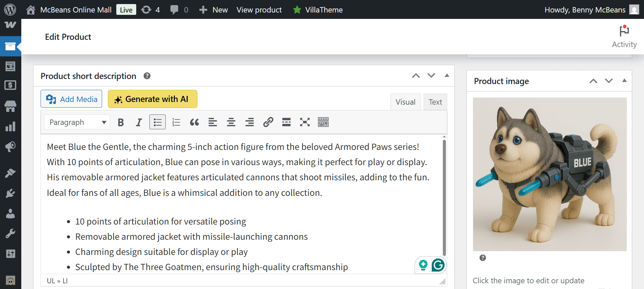Screen dimensions: 644x289
Task: Enter distraction-free fullscreen mode
Action: pos(305,122)
